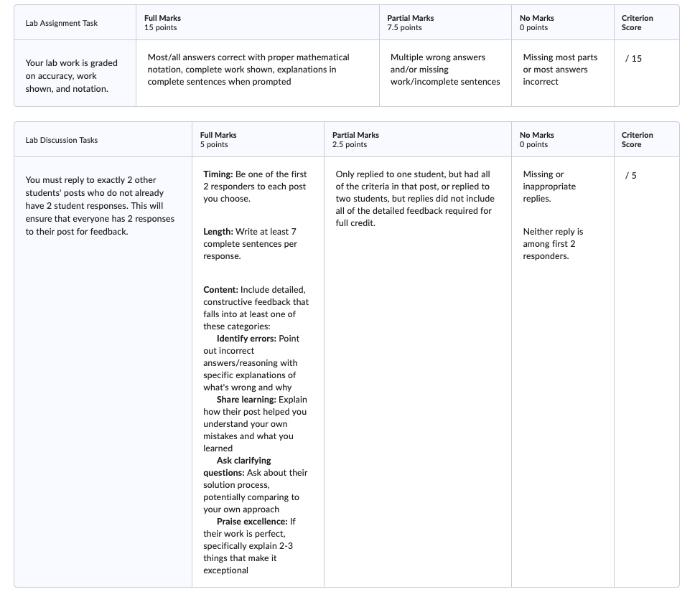Pick the 'Missing most parts' rating cell
700x597 pixels.
pos(560,70)
